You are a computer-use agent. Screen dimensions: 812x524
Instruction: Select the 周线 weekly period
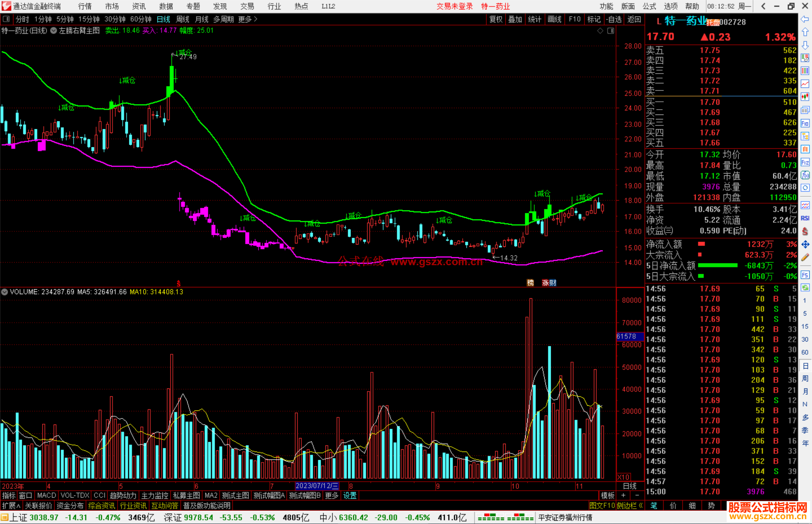183,19
